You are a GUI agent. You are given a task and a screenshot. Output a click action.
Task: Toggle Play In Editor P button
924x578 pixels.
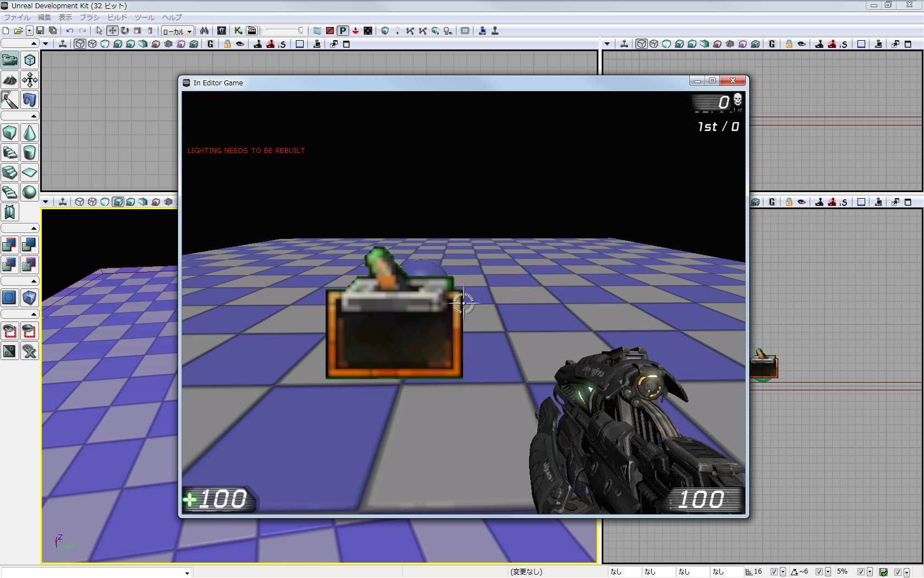(x=343, y=31)
